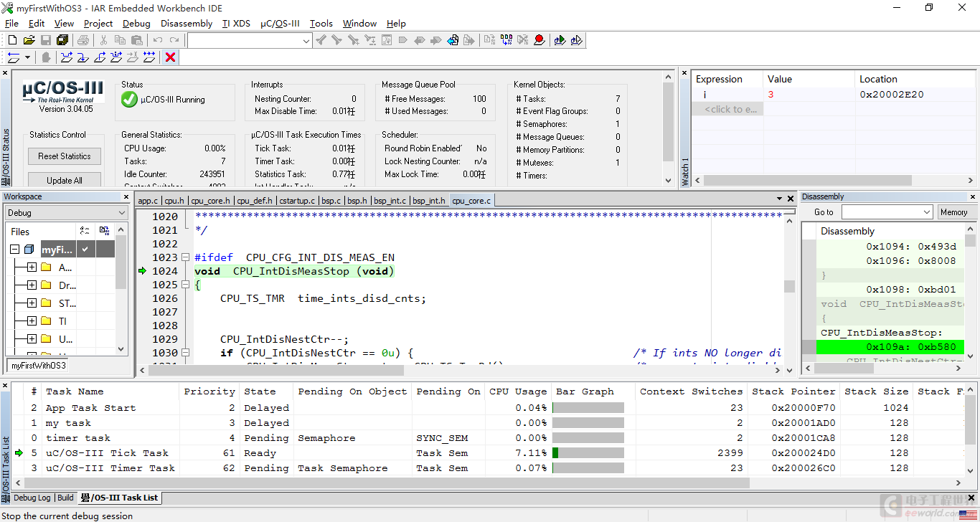Switch to the Debug Log tab

point(32,498)
